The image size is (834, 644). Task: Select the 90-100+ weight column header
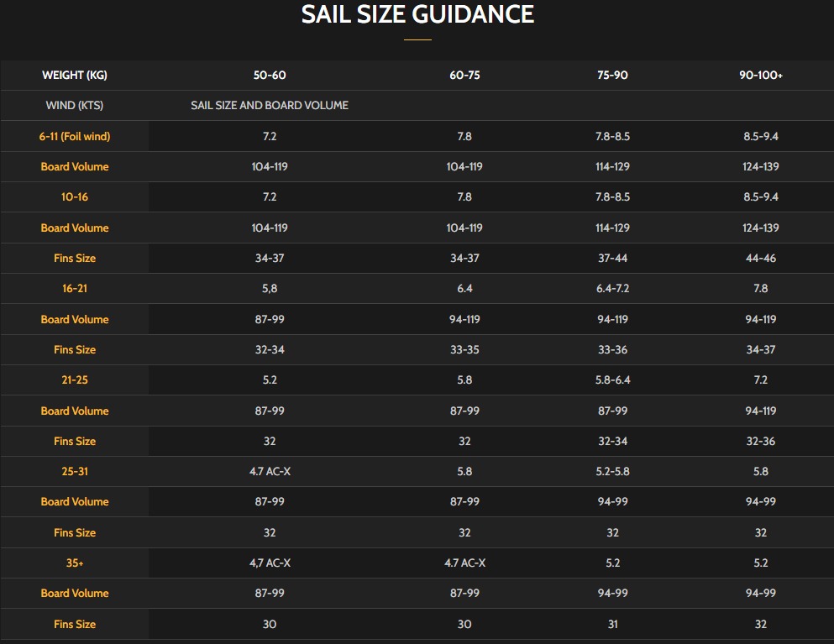pyautogui.click(x=760, y=76)
